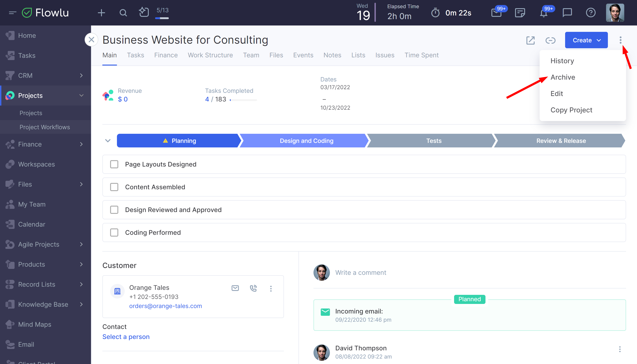Expand the Products sidebar section
Screen dimensions: 637x364
[x=81, y=264]
